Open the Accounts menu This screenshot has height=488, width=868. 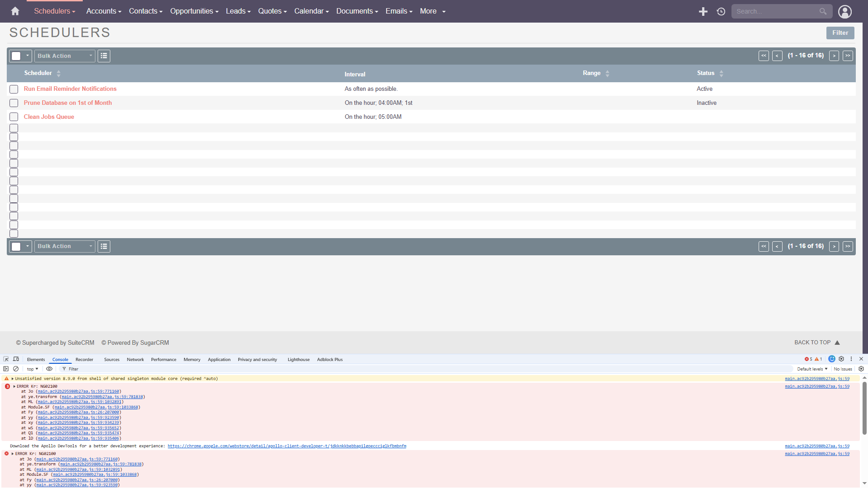coord(104,11)
